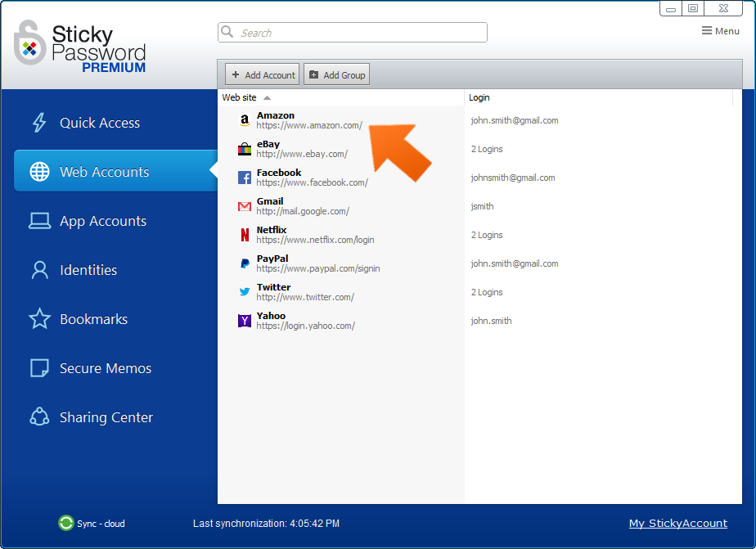Click the johnsmith@gmail.com Facebook login

coord(513,178)
